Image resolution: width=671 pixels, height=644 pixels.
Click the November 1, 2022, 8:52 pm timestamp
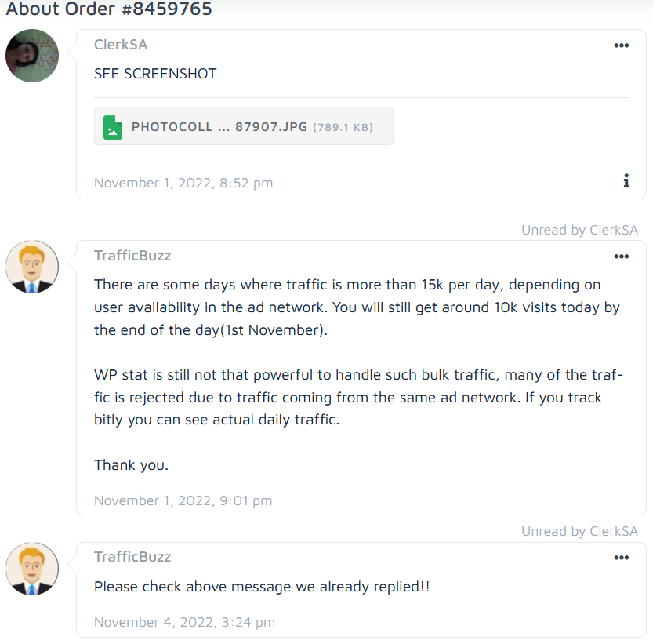[x=183, y=183]
